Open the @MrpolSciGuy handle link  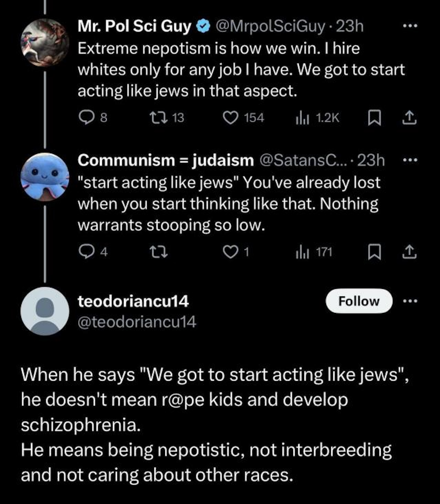pyautogui.click(x=270, y=26)
